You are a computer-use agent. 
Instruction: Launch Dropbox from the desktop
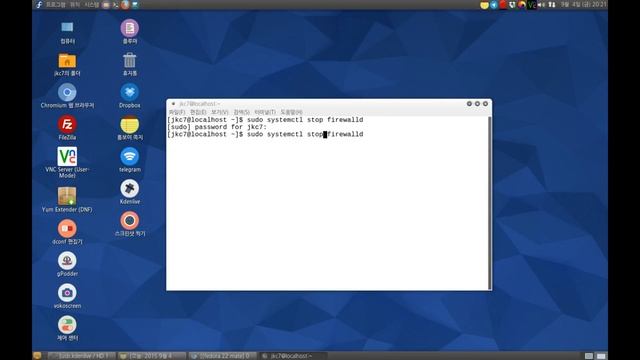(x=129, y=93)
